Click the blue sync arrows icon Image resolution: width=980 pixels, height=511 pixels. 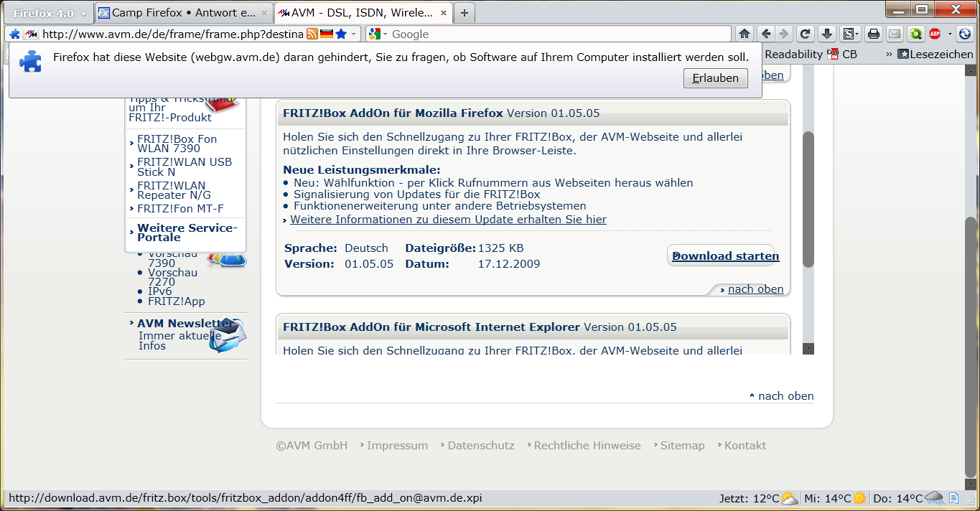(965, 34)
